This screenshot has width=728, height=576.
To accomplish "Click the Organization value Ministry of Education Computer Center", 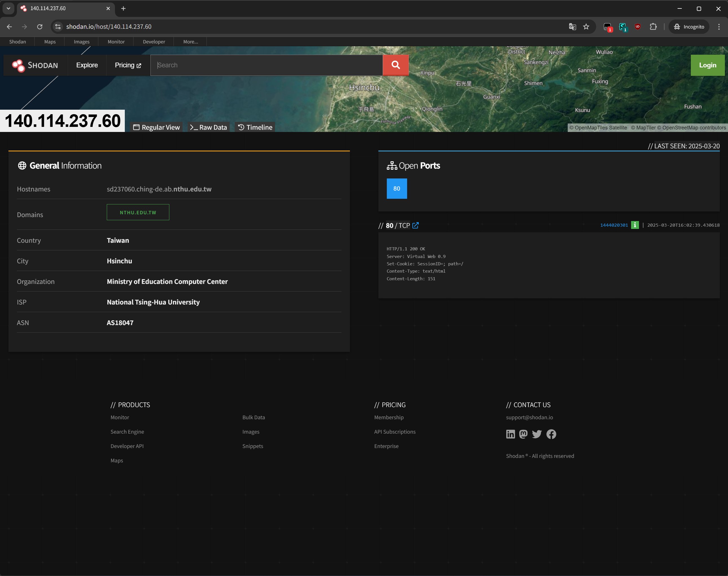I will click(167, 282).
